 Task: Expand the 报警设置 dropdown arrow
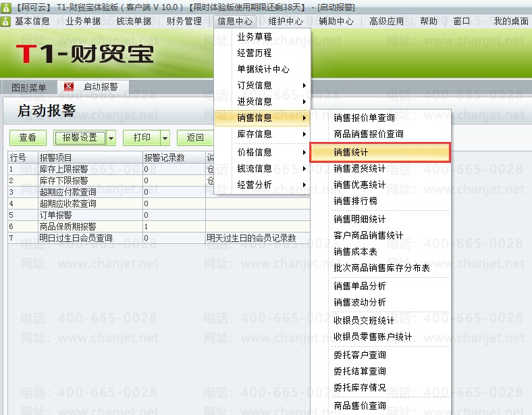tap(111, 138)
